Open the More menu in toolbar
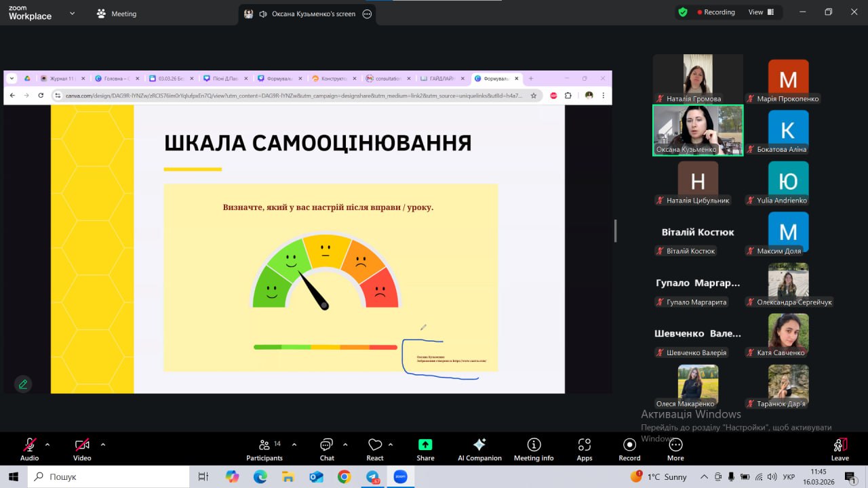This screenshot has height=488, width=868. pyautogui.click(x=675, y=449)
